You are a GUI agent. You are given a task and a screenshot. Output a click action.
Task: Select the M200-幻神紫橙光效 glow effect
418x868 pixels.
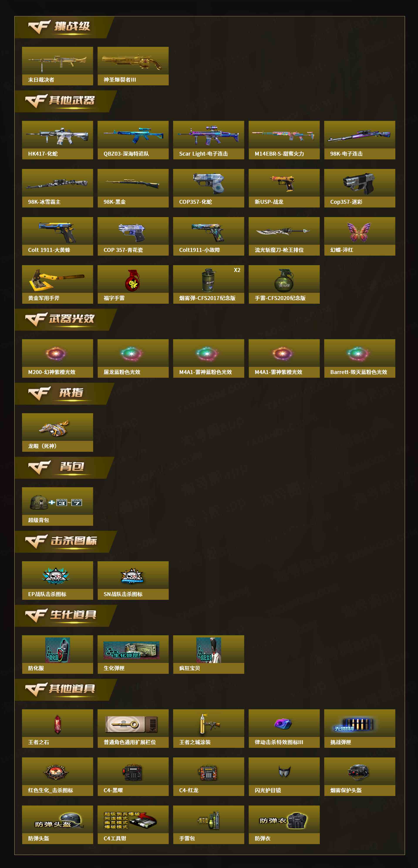pyautogui.click(x=58, y=359)
